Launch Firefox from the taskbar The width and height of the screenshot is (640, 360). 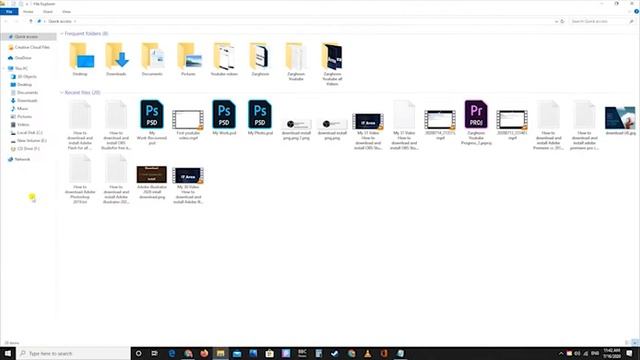click(x=204, y=353)
